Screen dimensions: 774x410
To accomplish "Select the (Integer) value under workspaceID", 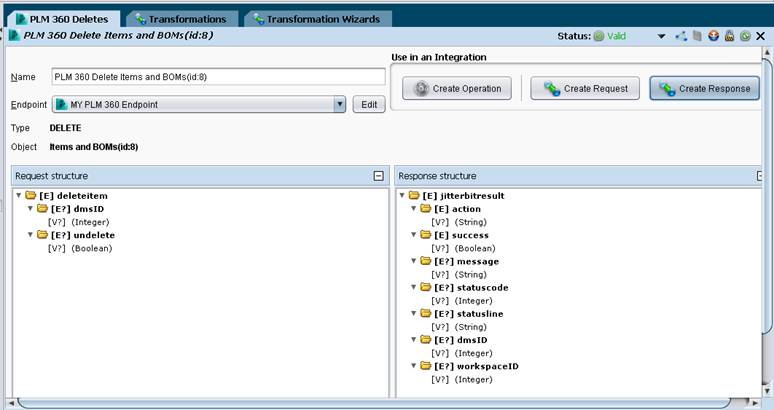I will [x=473, y=380].
